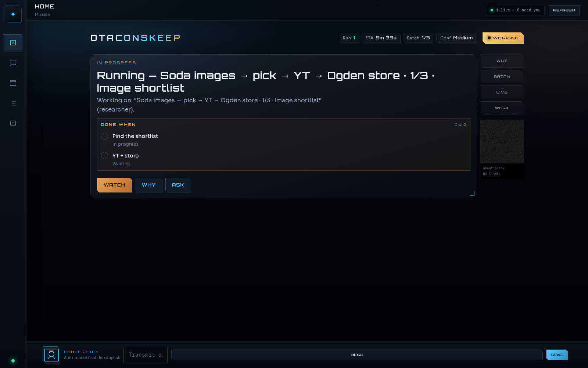Click the REFRESH button
This screenshot has width=588, height=368.
pyautogui.click(x=564, y=10)
